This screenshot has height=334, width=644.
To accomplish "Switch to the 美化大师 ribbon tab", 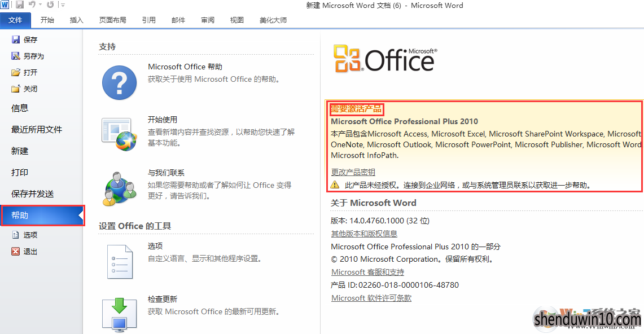I will coord(273,20).
